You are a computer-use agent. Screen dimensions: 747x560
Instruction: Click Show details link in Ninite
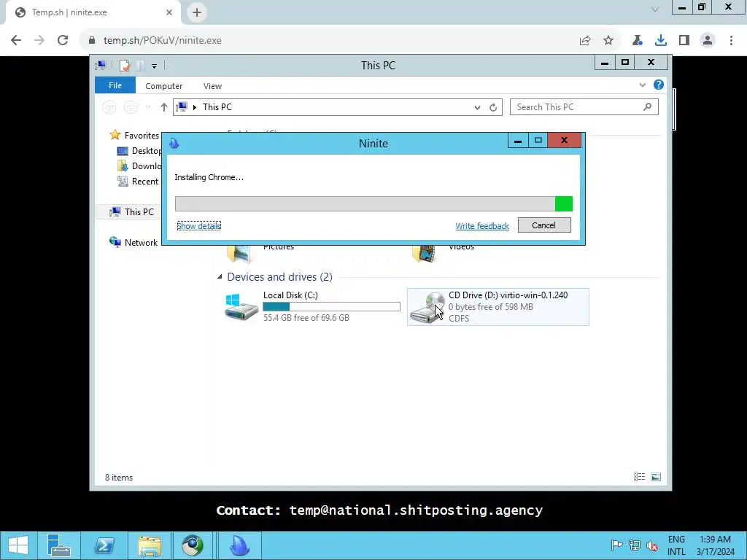(x=198, y=226)
